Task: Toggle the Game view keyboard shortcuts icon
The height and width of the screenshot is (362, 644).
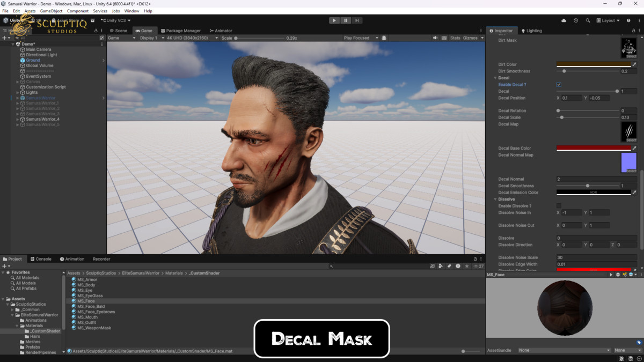Action: 444,38
